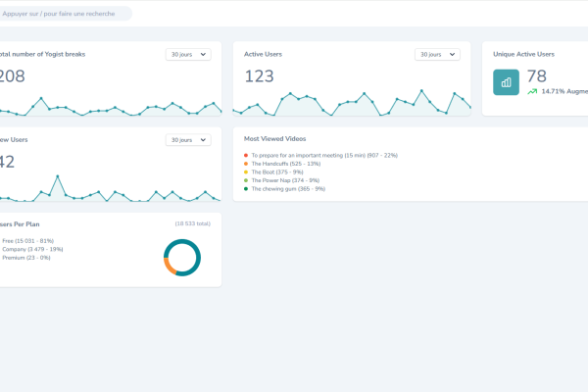The width and height of the screenshot is (588, 392).
Task: Open the 30 jours dropdown for Active Users
Action: pyautogui.click(x=437, y=55)
